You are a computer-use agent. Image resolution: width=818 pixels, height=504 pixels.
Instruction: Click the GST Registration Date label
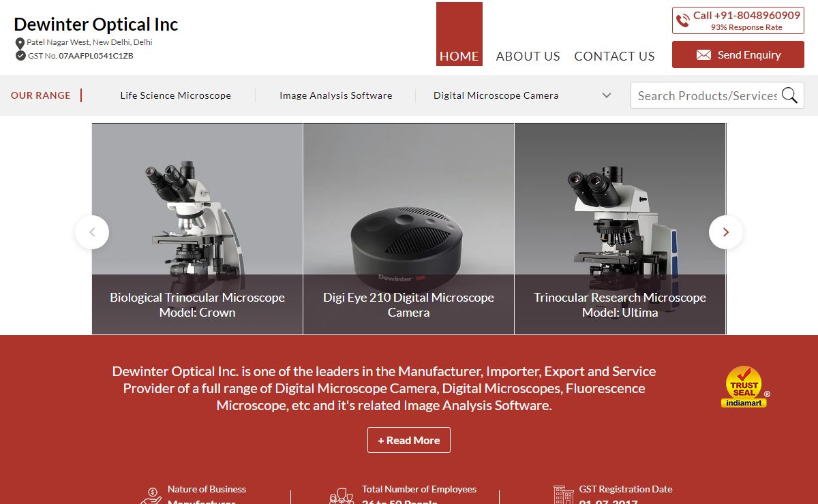pyautogui.click(x=626, y=489)
